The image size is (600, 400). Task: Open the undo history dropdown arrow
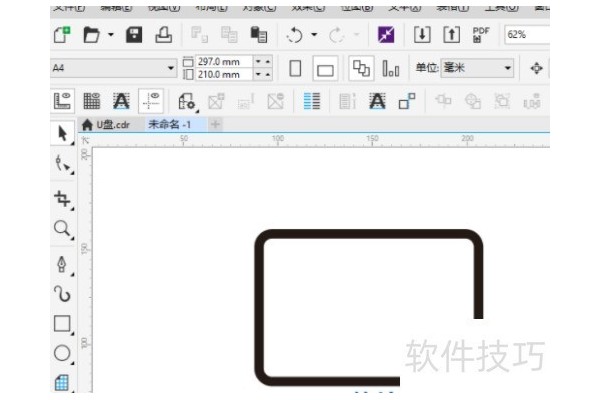point(314,35)
